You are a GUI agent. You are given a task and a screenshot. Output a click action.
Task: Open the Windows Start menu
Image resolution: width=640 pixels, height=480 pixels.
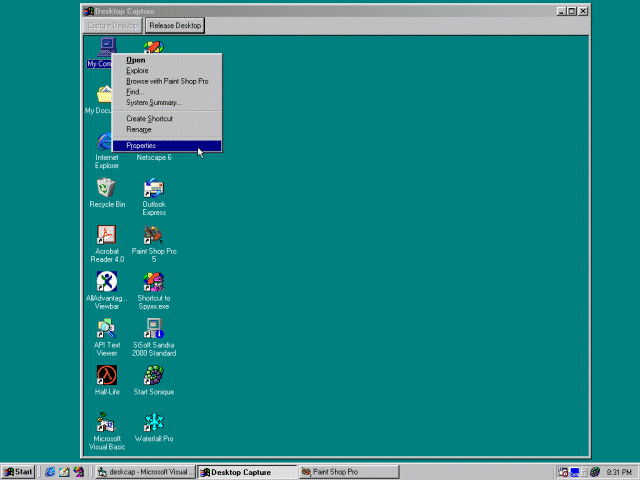coord(18,472)
